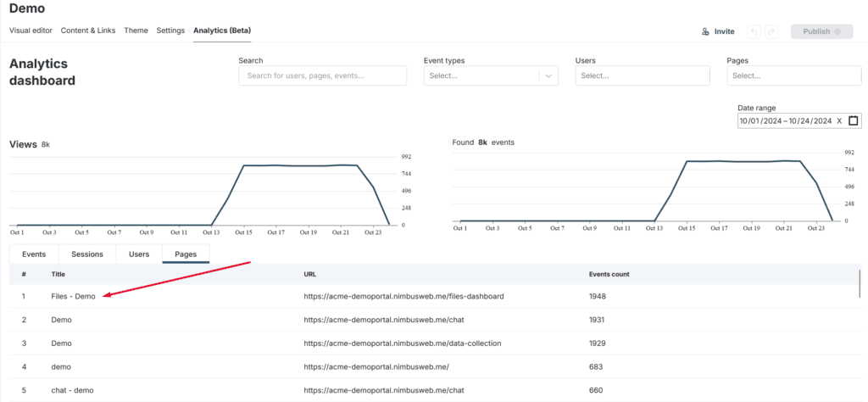Go to Content & Links section
Screen dimensions: 868x402
[x=88, y=31]
